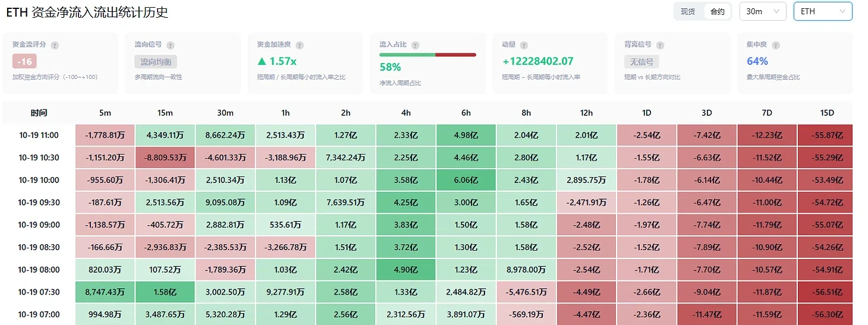Open the 30m interval dropdown
Image resolution: width=868 pixels, height=325 pixels.
click(763, 11)
